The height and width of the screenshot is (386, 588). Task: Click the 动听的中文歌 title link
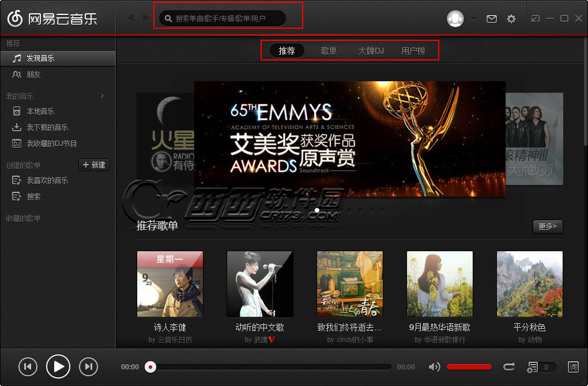coord(260,328)
